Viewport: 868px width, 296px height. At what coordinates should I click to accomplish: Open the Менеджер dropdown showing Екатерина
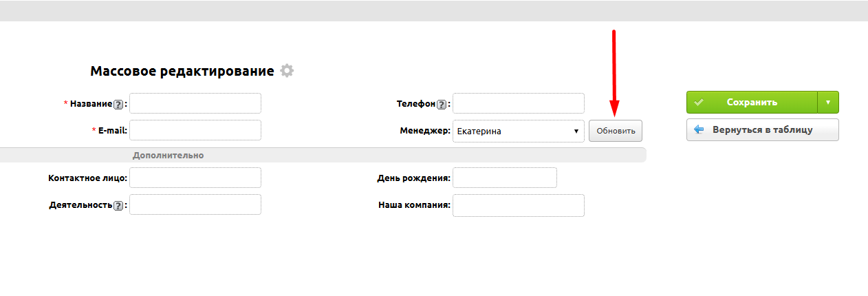pos(518,131)
